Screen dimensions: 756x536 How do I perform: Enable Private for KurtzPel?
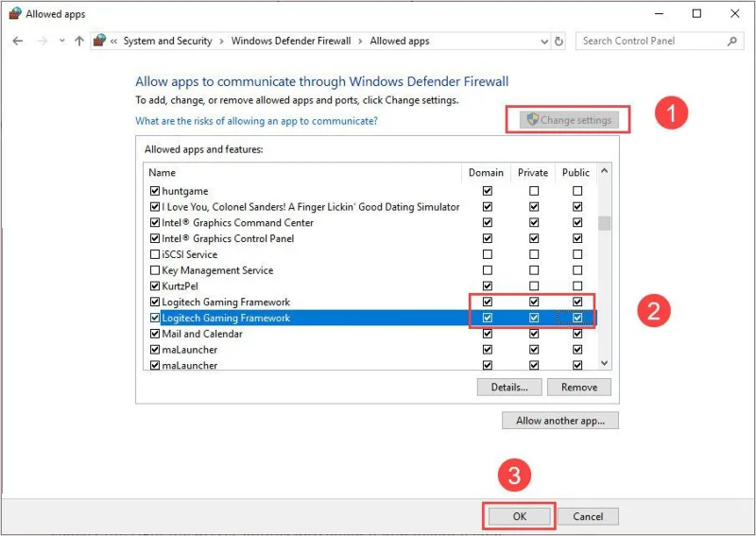[x=534, y=286]
